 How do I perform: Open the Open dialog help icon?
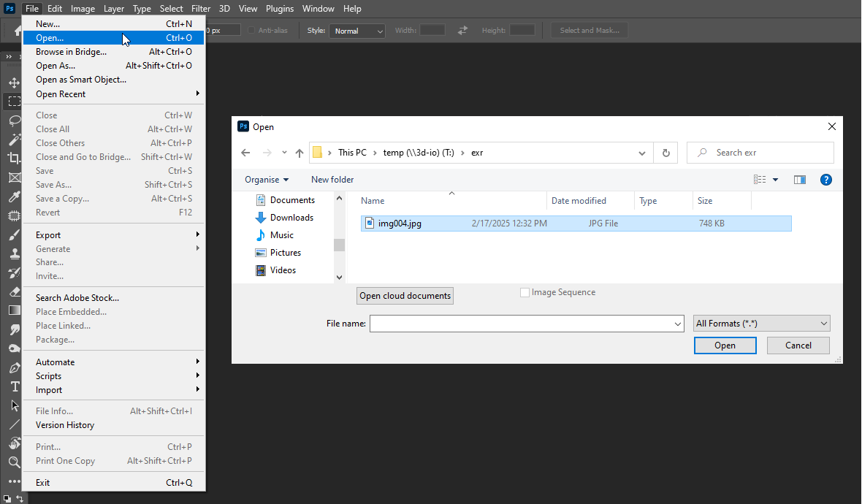tap(825, 180)
